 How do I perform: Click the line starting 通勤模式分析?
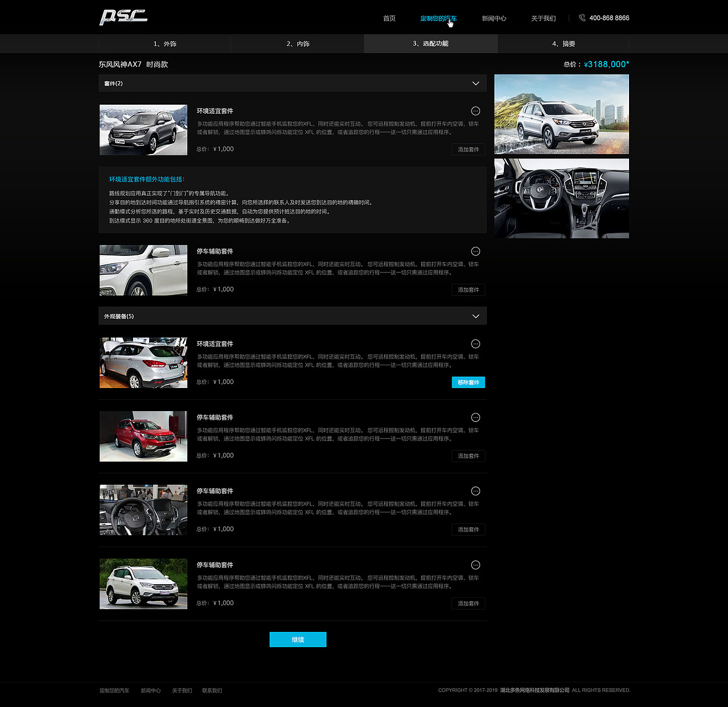tap(220, 212)
